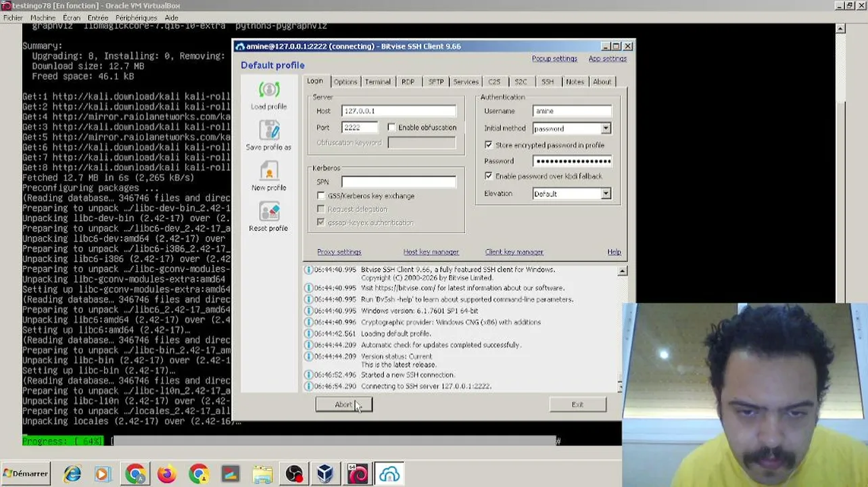Open App settings link

pos(608,59)
